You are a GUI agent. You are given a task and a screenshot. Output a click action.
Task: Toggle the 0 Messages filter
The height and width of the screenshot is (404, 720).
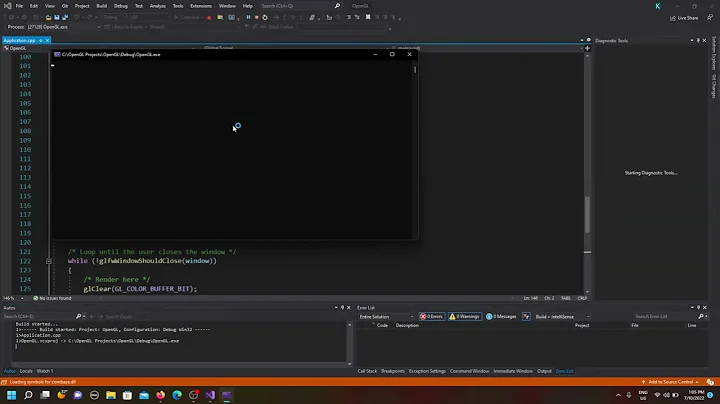pos(501,316)
